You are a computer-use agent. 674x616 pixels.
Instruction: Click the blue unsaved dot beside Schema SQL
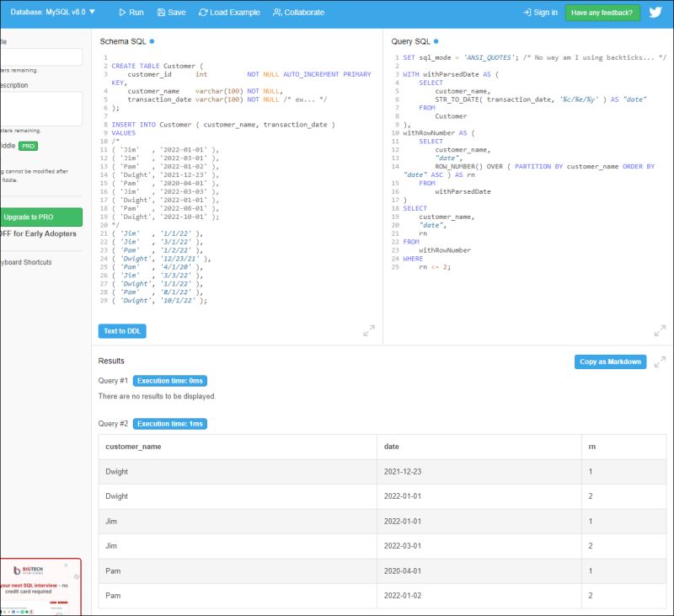[x=152, y=40]
